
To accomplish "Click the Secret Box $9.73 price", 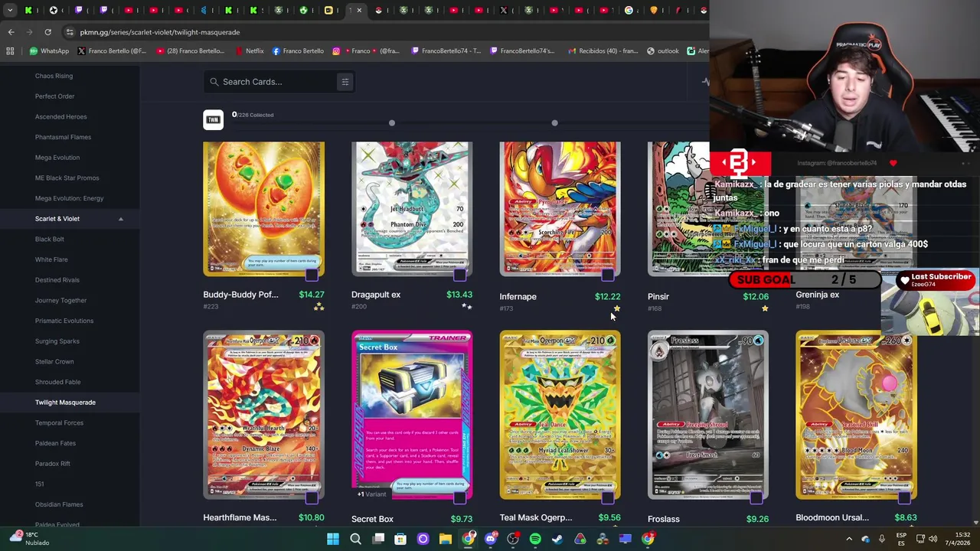I will [461, 519].
